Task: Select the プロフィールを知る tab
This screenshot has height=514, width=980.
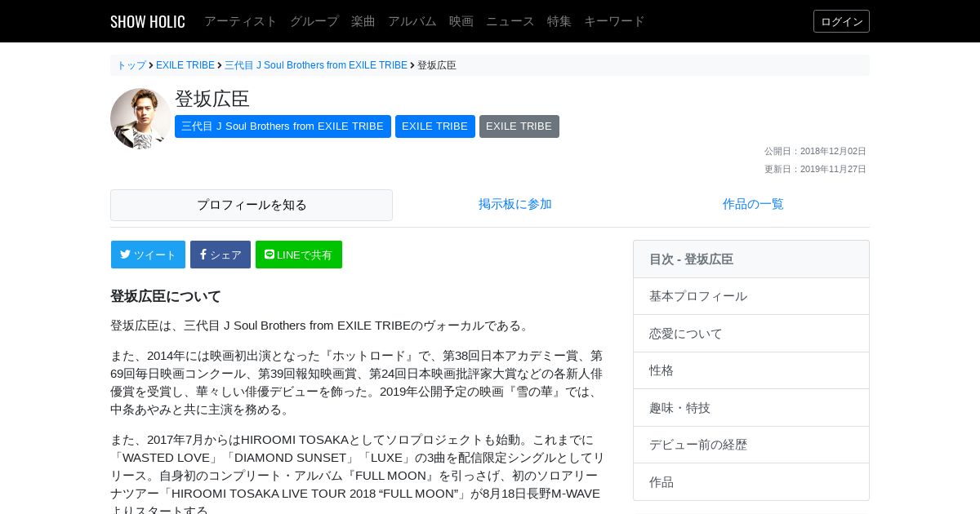Action: tap(252, 205)
